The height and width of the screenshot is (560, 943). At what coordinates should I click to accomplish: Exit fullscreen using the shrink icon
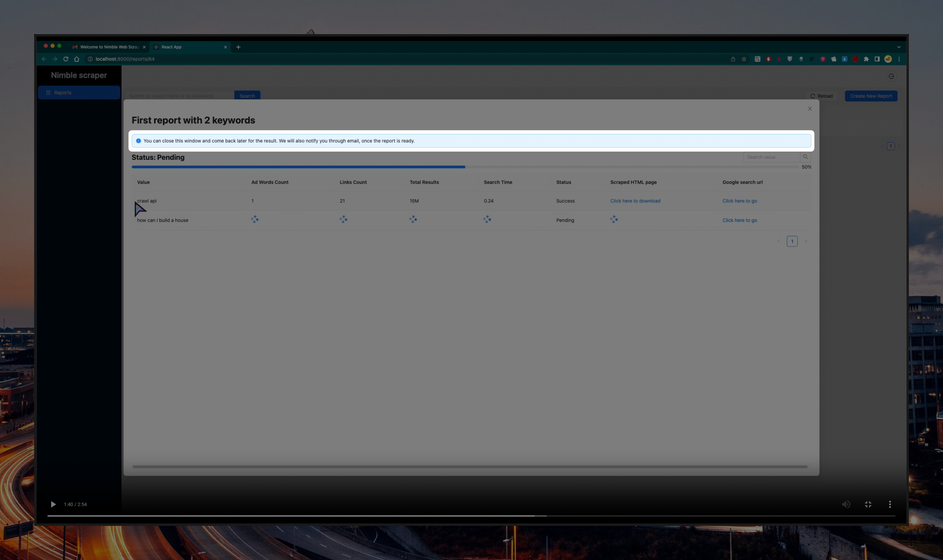coord(868,504)
